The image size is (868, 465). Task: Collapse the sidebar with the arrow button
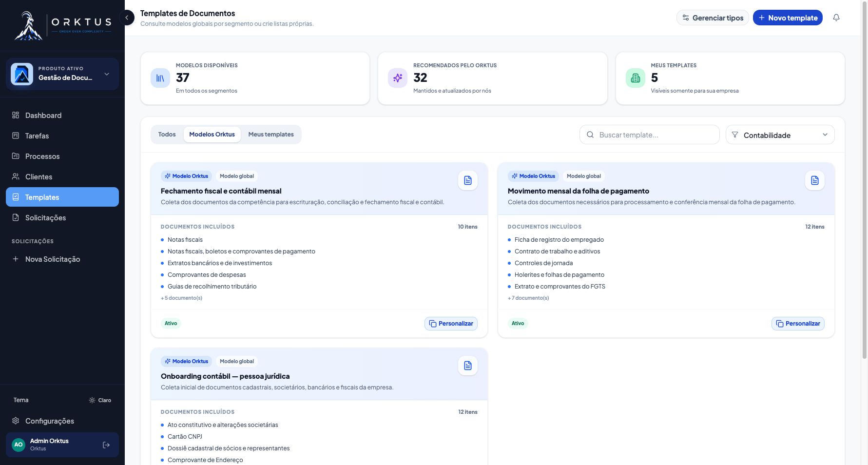(x=127, y=18)
